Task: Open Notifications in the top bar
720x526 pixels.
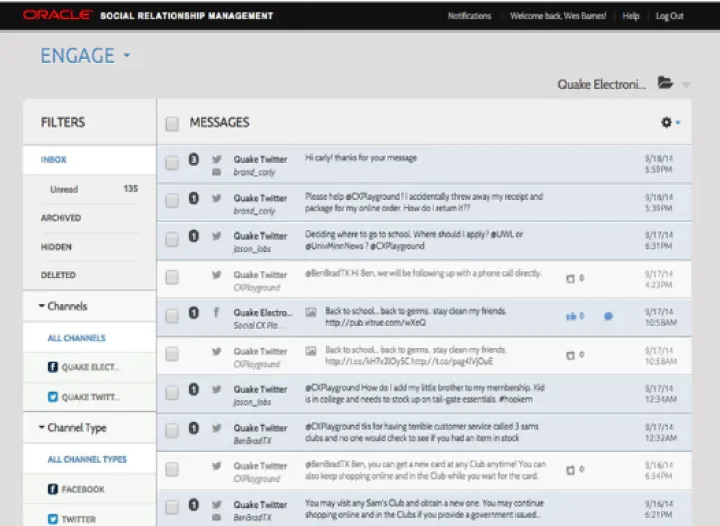Action: pos(469,16)
